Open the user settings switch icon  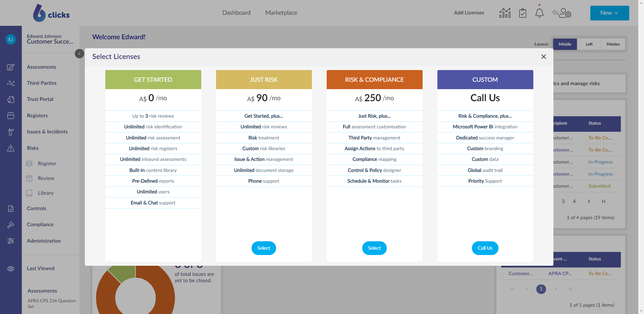point(562,13)
